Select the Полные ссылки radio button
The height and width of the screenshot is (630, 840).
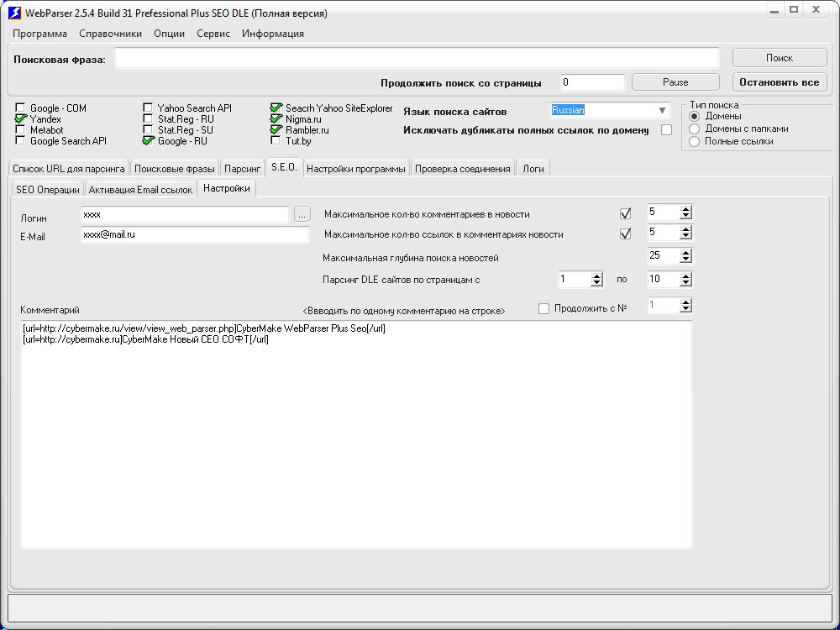click(x=695, y=141)
